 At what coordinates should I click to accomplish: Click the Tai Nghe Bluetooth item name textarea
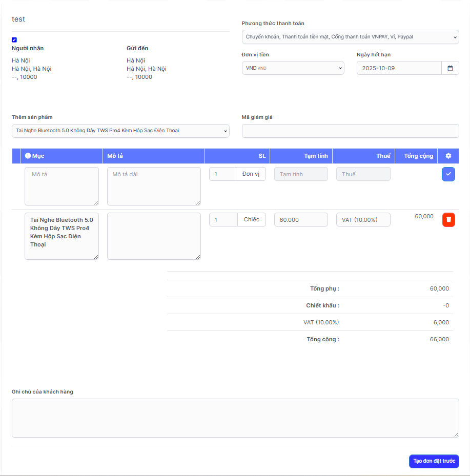click(62, 236)
